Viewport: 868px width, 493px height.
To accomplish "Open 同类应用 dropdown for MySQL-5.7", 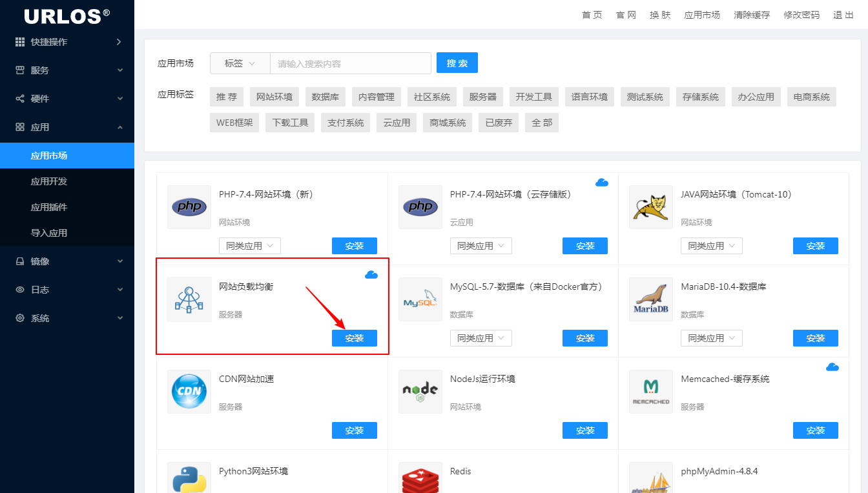I will (481, 338).
